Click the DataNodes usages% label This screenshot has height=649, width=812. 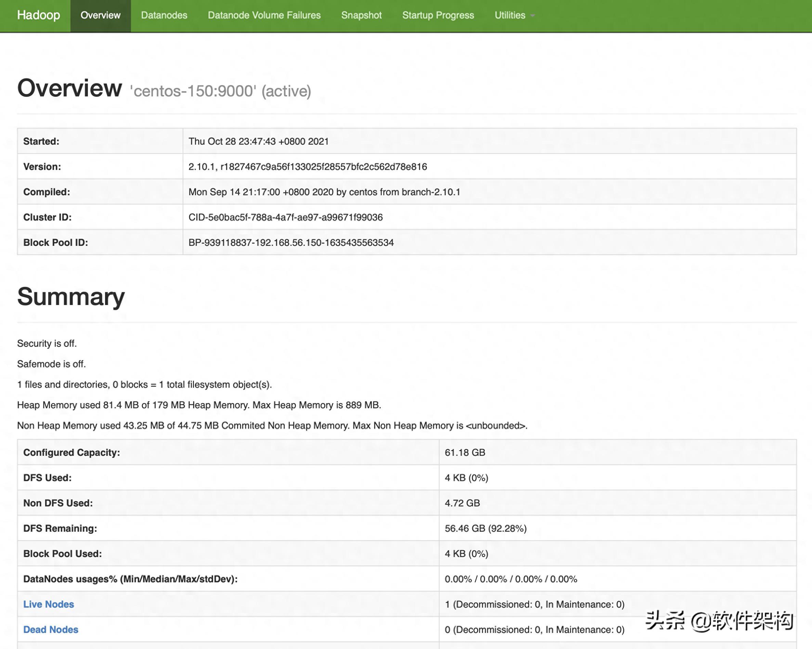(130, 579)
